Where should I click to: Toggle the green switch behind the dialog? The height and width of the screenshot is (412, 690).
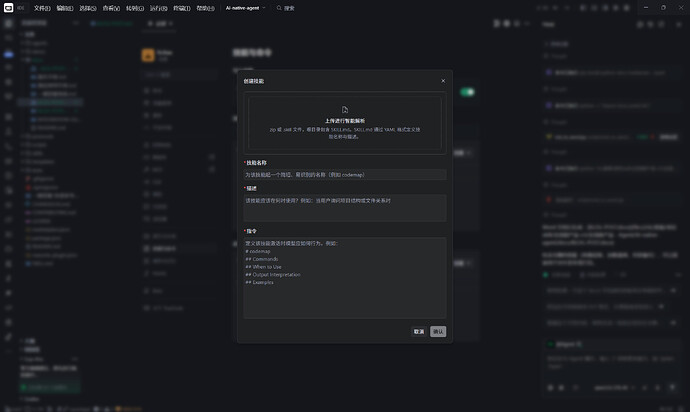pos(467,92)
